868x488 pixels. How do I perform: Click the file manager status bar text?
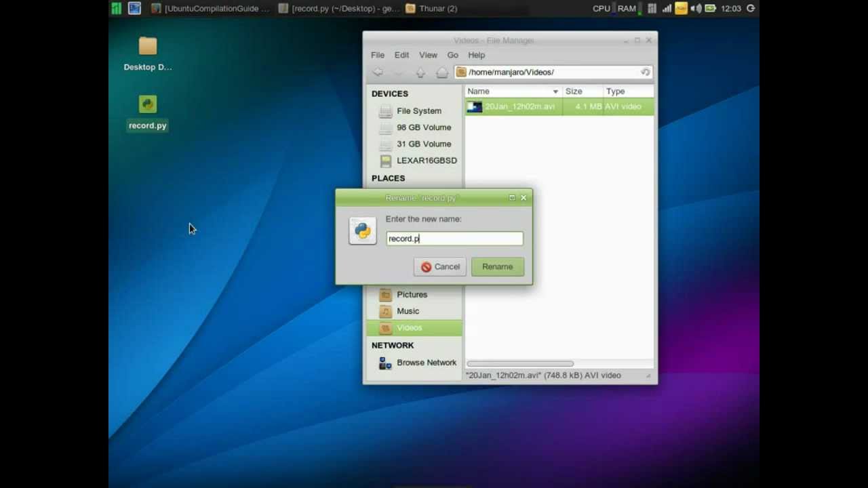pyautogui.click(x=543, y=375)
